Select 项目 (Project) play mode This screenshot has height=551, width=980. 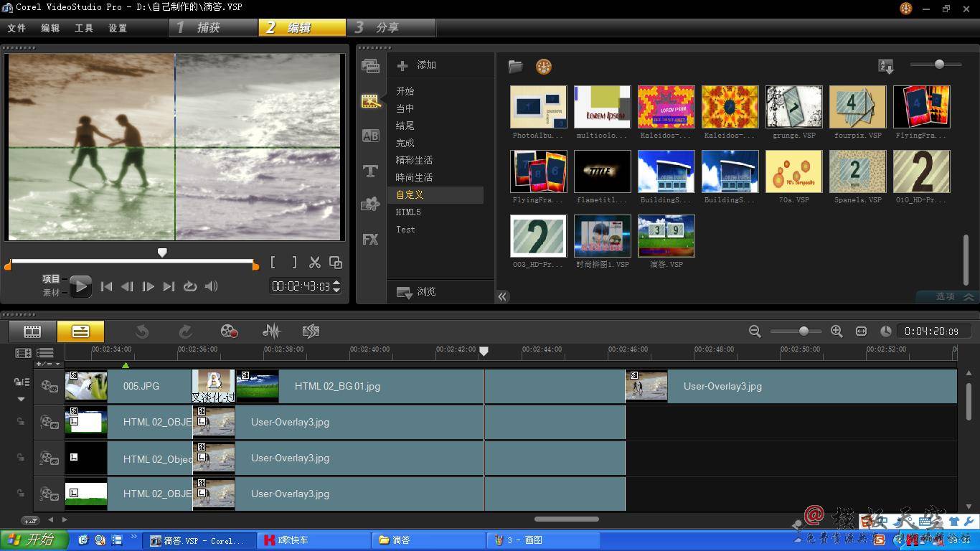click(x=51, y=279)
